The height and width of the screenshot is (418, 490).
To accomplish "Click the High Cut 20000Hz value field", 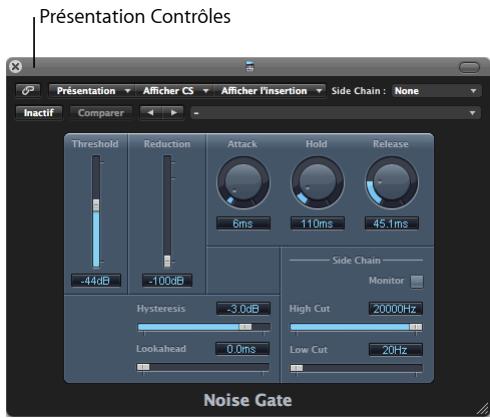I will 395,309.
